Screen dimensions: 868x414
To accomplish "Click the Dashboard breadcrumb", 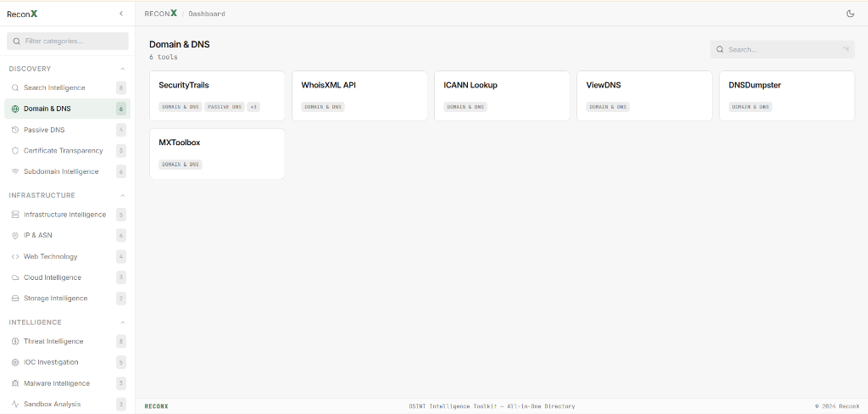I will [207, 14].
